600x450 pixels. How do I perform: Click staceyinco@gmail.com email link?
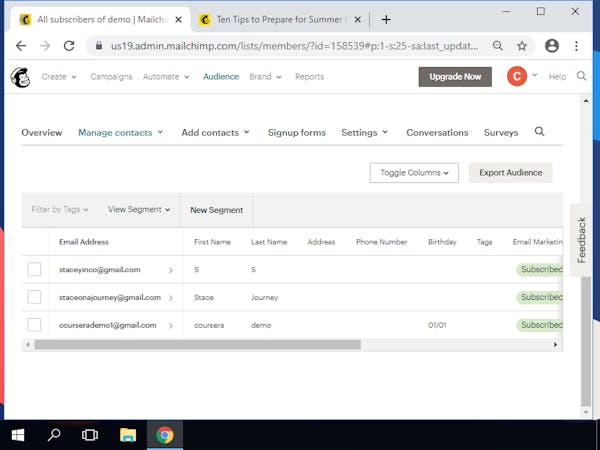click(99, 270)
